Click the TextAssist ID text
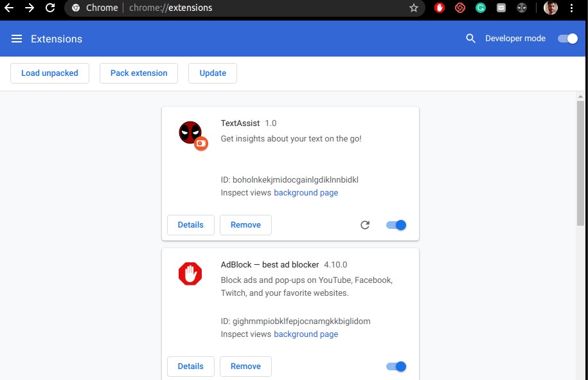The width and height of the screenshot is (588, 380). [289, 180]
